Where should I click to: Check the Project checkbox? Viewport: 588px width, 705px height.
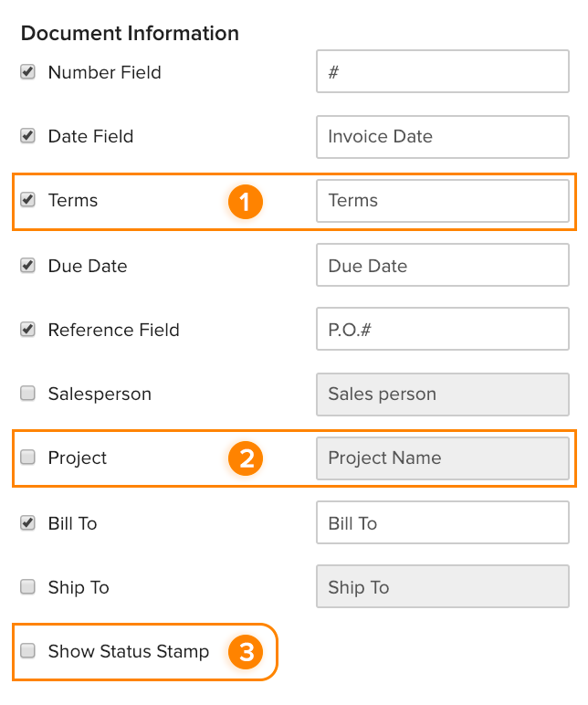pyautogui.click(x=28, y=458)
